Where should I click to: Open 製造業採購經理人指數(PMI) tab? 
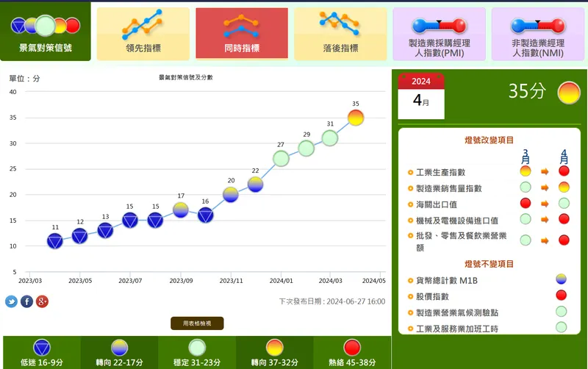pos(439,34)
